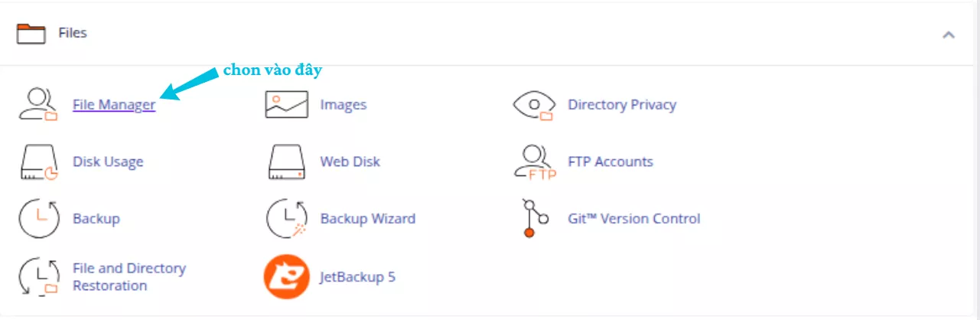
Task: Click the orange JetBackup 5 icon
Action: tap(286, 277)
